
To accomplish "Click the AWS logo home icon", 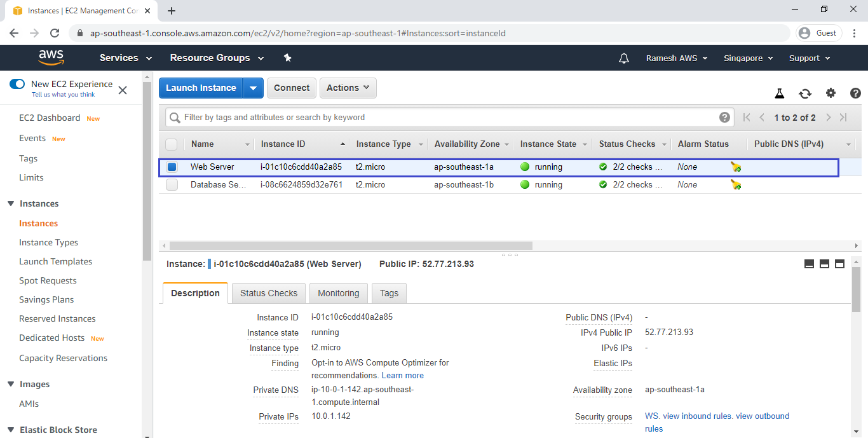I will point(51,58).
